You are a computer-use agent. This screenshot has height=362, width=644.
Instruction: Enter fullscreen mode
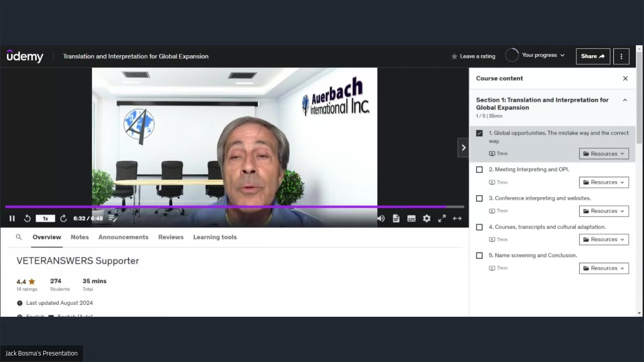(442, 218)
